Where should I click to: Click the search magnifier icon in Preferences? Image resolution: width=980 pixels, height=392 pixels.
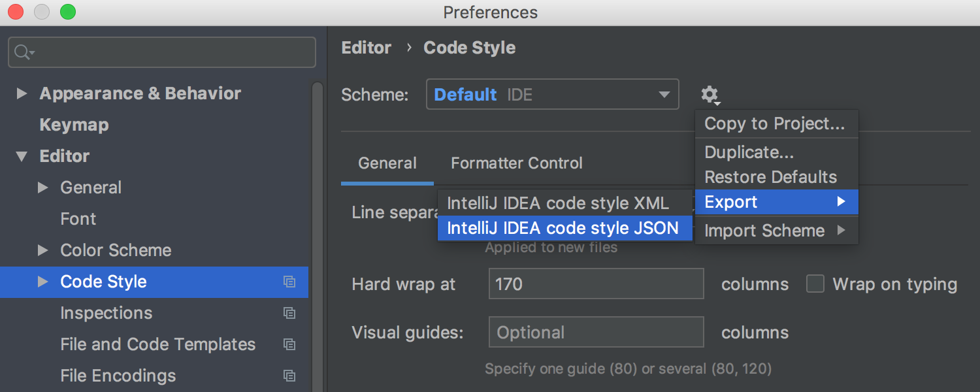(x=23, y=52)
